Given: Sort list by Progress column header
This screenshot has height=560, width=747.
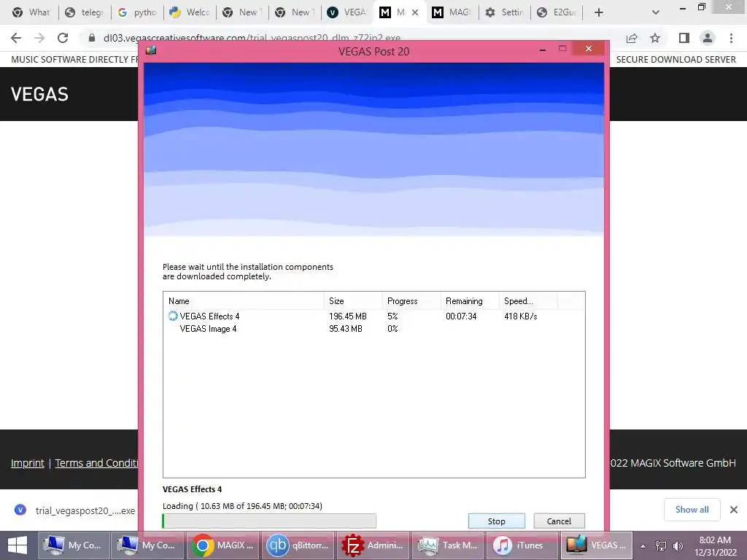Looking at the screenshot, I should pos(411,301).
